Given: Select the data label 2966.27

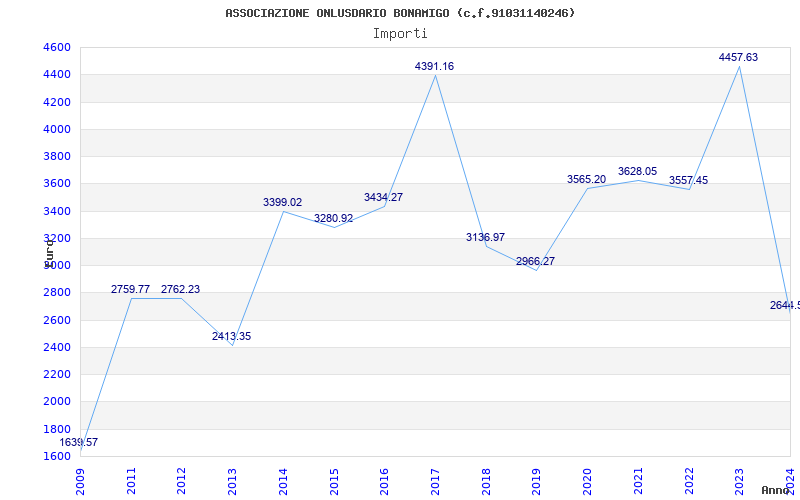Looking at the screenshot, I should pos(536,261).
